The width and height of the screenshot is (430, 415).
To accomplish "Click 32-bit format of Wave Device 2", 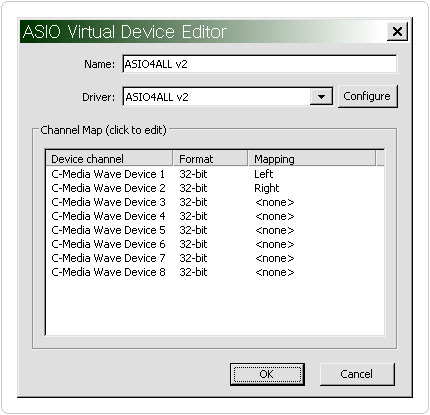I will coord(193,188).
